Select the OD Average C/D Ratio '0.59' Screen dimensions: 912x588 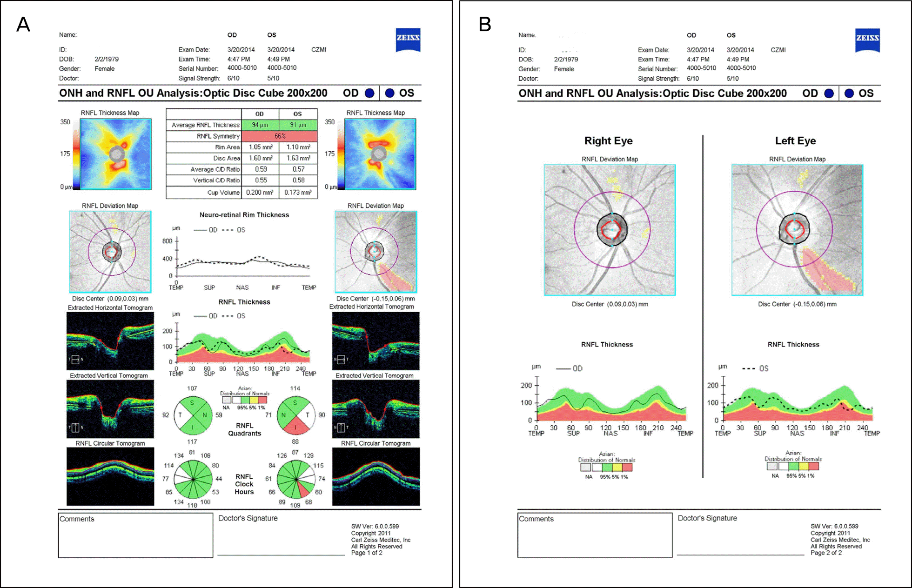(261, 169)
